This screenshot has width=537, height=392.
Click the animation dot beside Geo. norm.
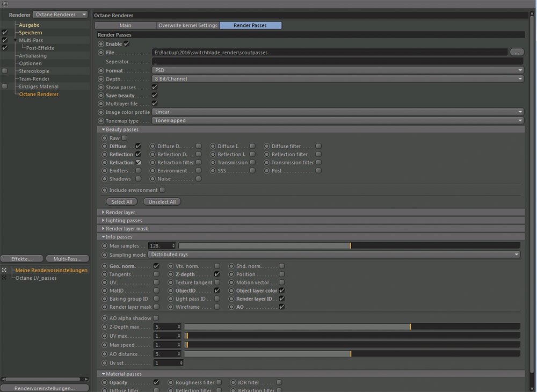(105, 266)
